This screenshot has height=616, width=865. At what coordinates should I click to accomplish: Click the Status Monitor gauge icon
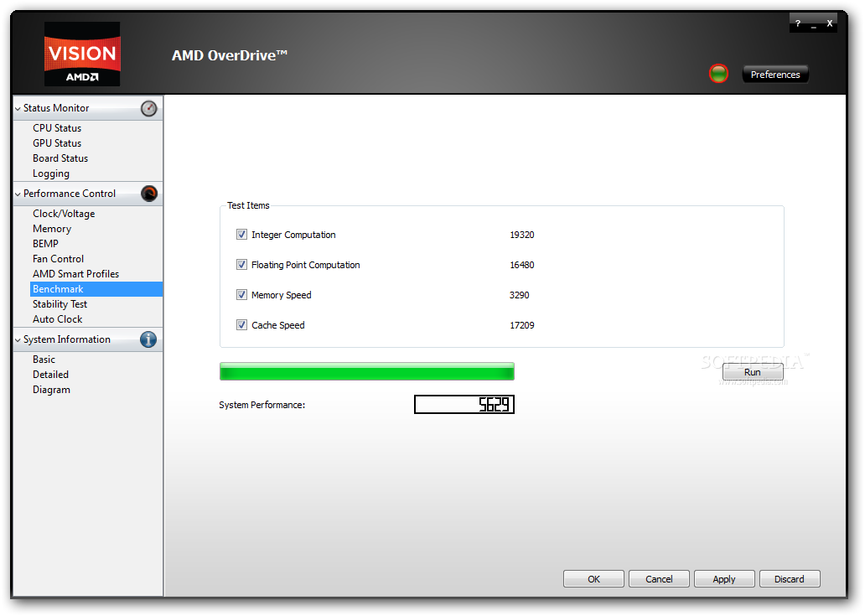tap(148, 109)
